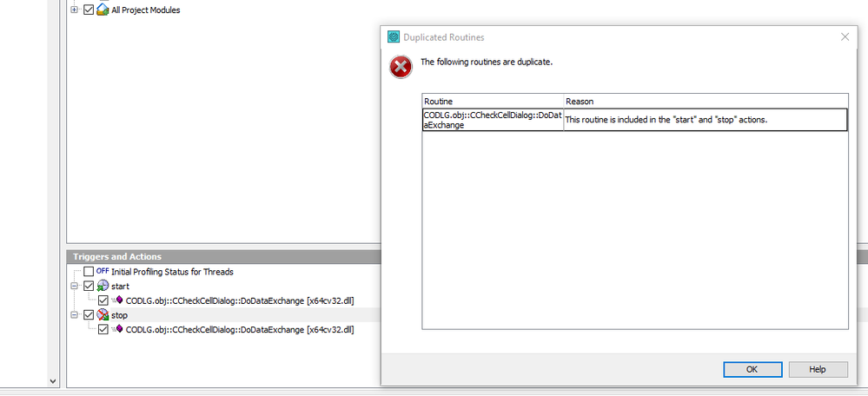Select Initial Profiling Status for Threads row
Image resolution: width=868 pixels, height=396 pixels.
172,272
